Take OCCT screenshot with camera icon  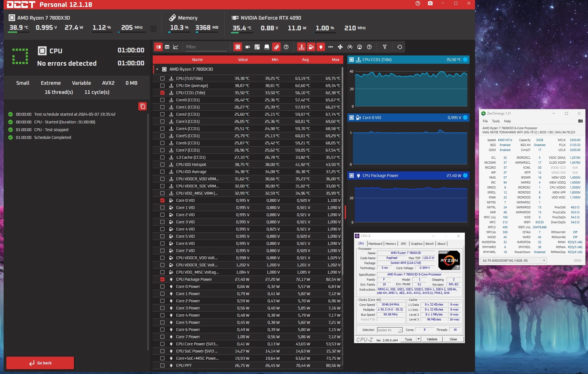point(430,3)
